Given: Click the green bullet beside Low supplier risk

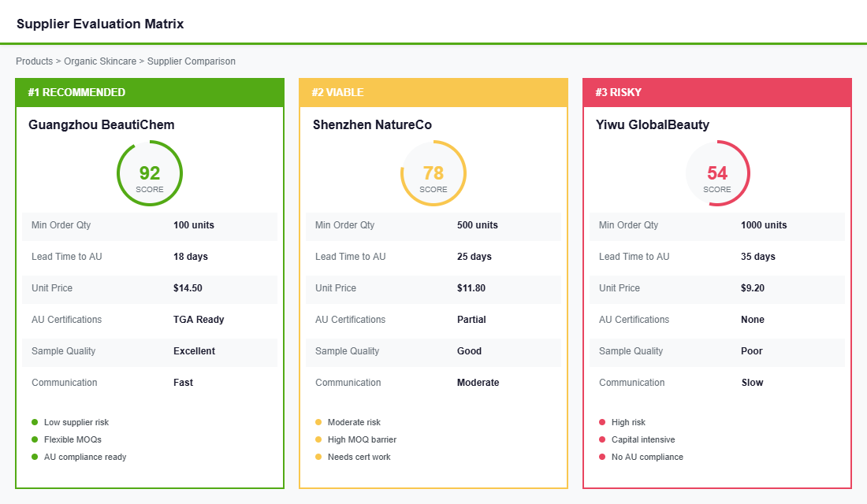Looking at the screenshot, I should pyautogui.click(x=33, y=422).
